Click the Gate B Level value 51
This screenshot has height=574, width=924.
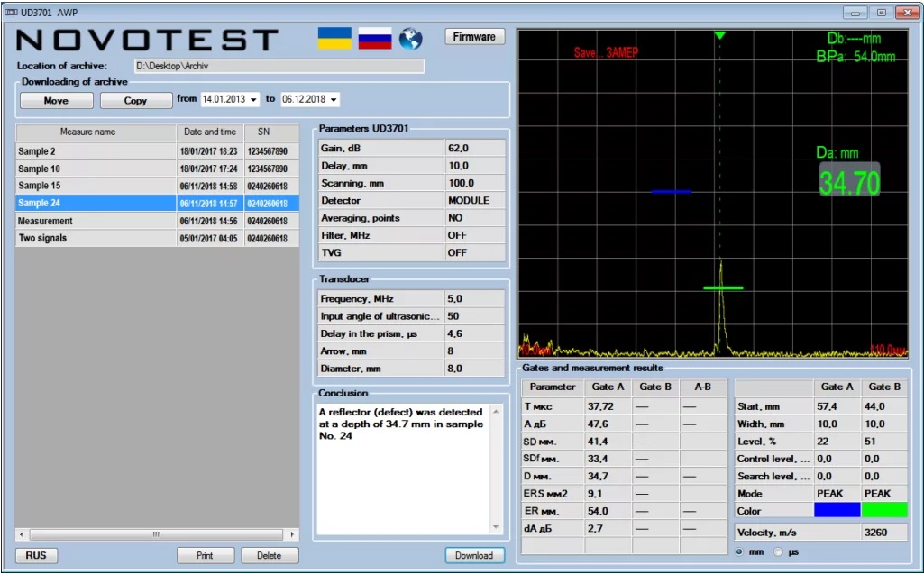click(884, 441)
